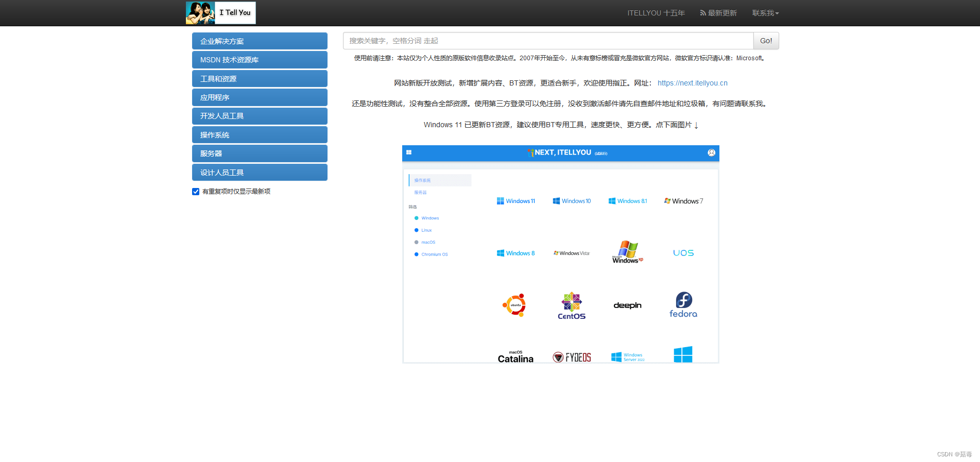Select the Linux filter option

click(423, 230)
